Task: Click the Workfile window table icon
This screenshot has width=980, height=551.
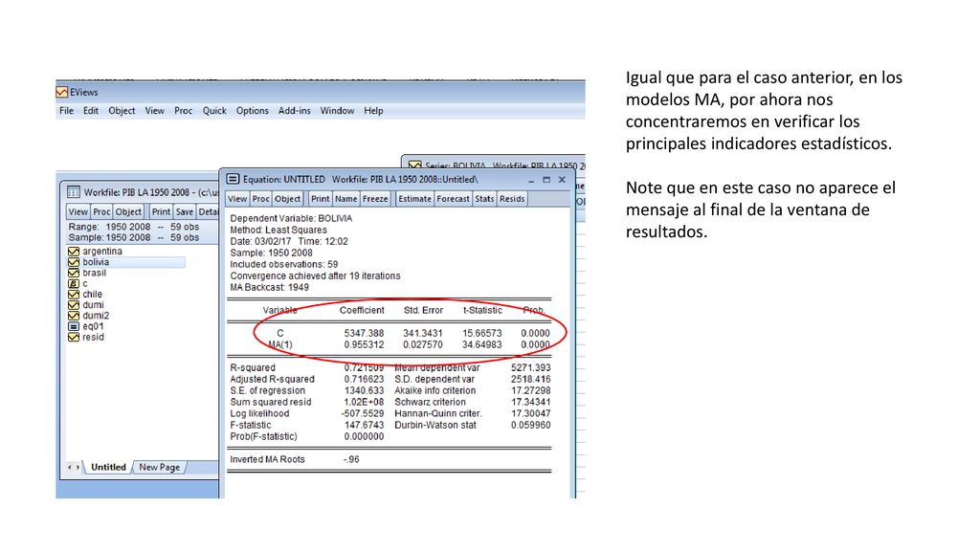Action: tap(73, 192)
